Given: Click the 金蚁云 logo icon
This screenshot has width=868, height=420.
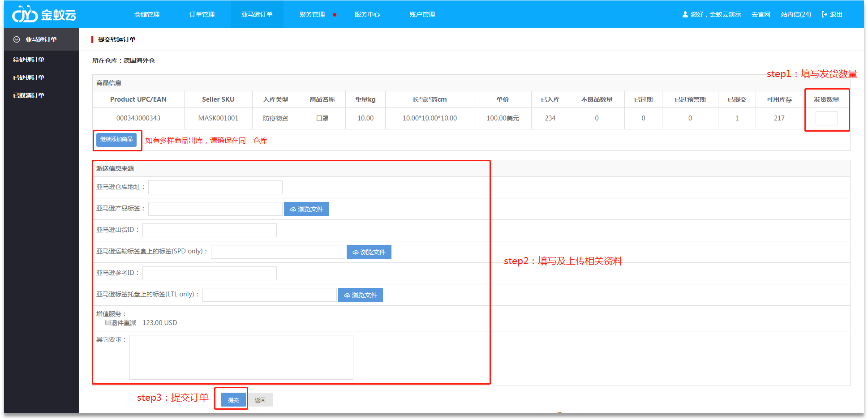Looking at the screenshot, I should [25, 15].
